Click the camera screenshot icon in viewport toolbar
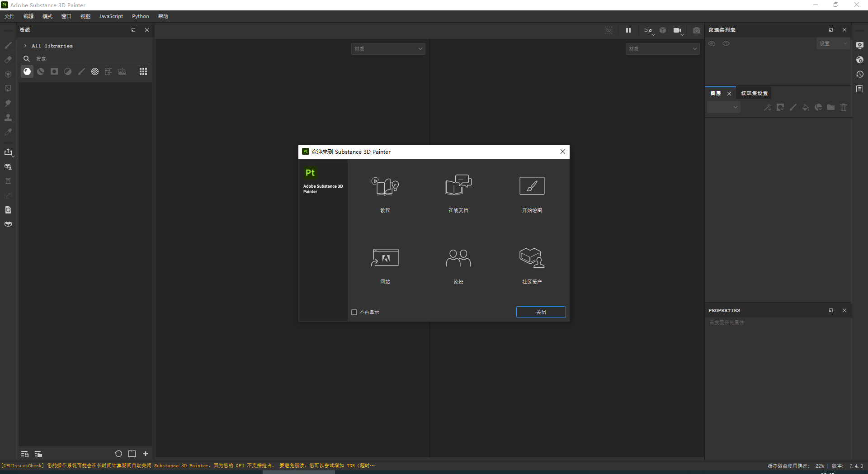Viewport: 868px width, 474px height. (x=696, y=30)
